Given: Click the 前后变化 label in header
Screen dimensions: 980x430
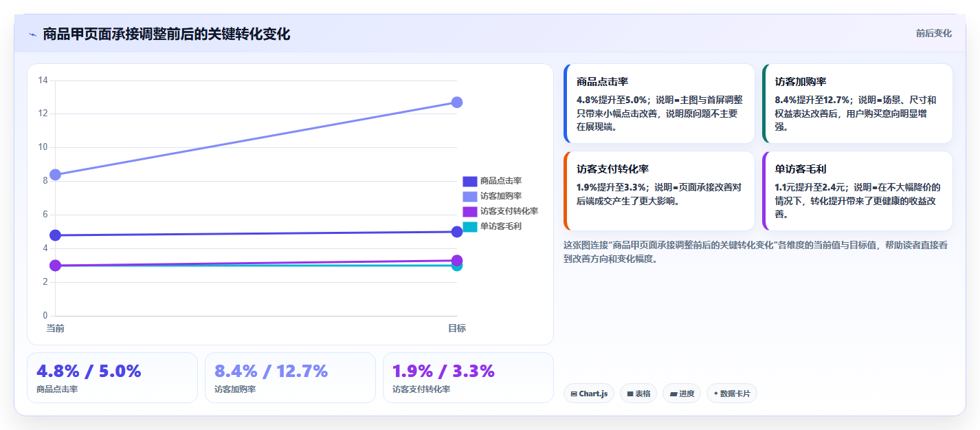Looking at the screenshot, I should [x=933, y=33].
